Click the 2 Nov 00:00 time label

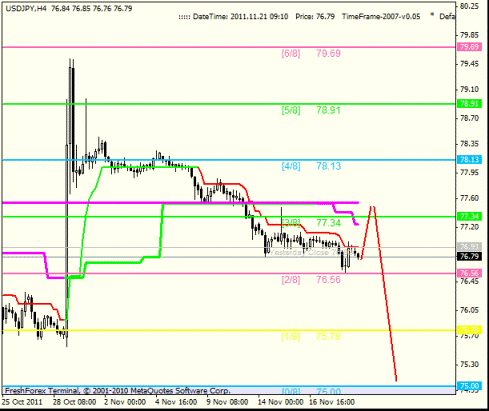(125, 402)
